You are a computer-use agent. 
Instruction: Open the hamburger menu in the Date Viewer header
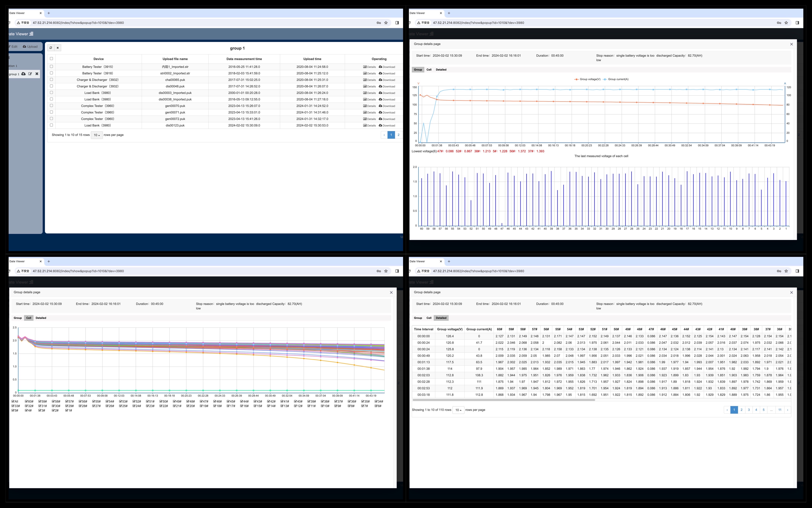(x=31, y=34)
